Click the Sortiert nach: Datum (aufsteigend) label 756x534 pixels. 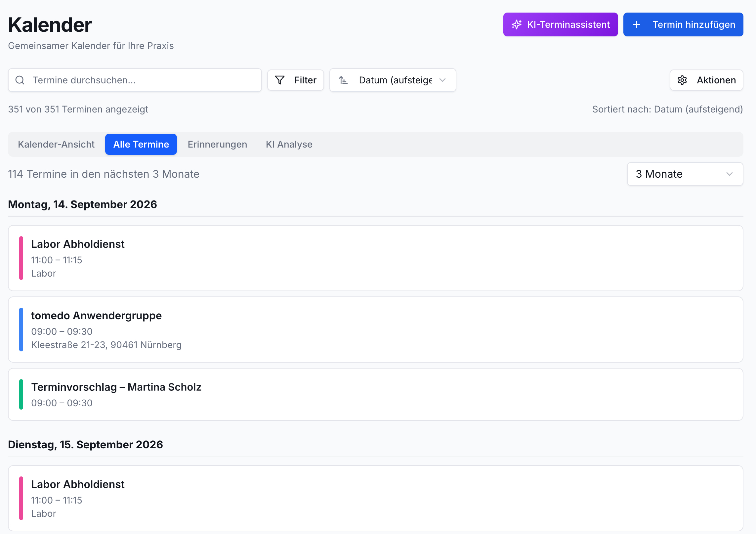click(x=667, y=109)
